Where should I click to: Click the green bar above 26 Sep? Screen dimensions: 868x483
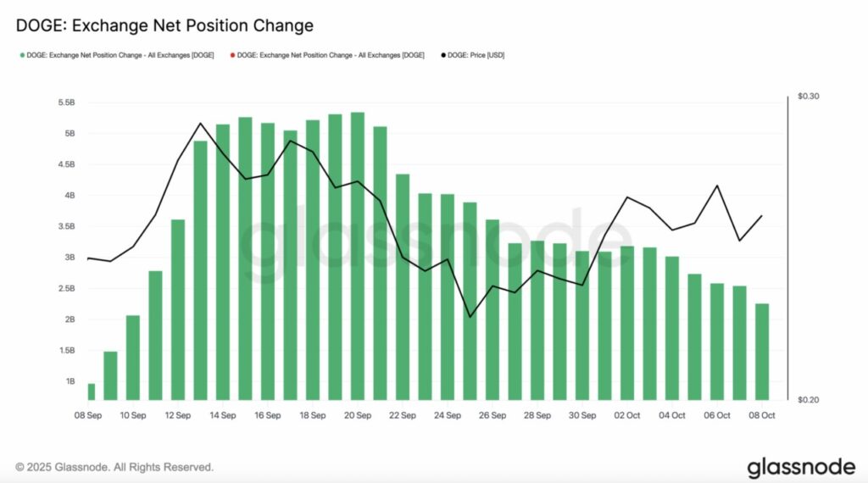pos(492,309)
